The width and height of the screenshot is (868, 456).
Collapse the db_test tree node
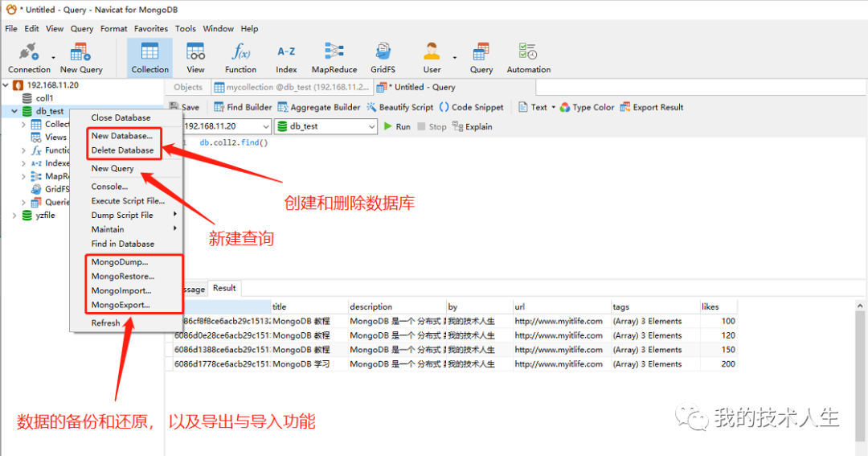(x=14, y=111)
